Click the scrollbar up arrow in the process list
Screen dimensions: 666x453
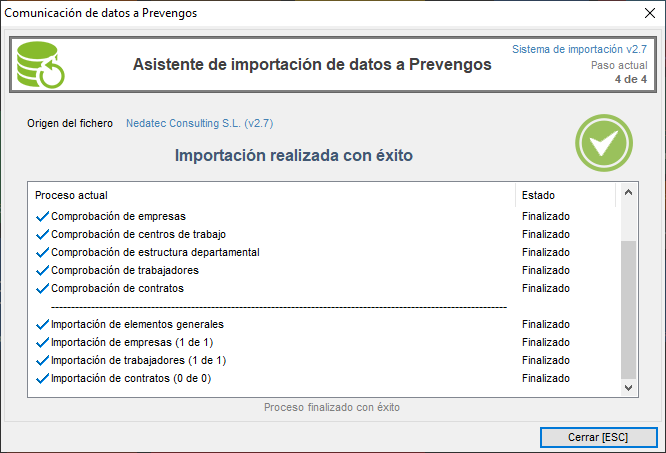point(628,194)
